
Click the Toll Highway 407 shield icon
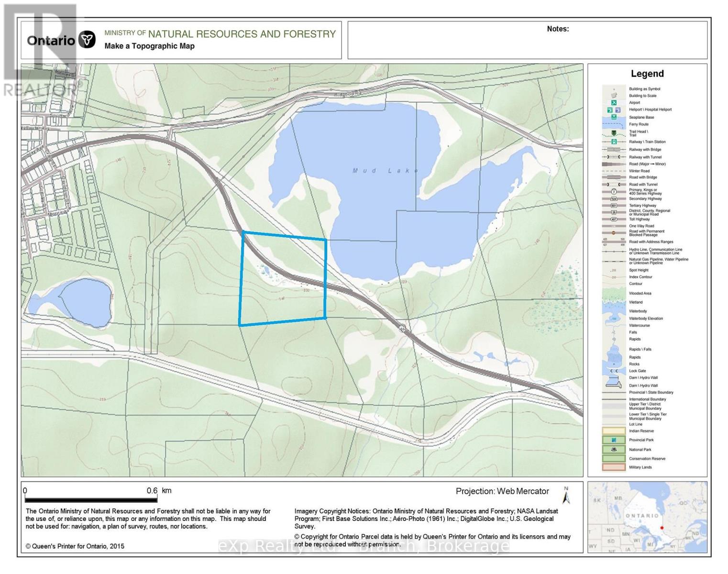[x=614, y=219]
